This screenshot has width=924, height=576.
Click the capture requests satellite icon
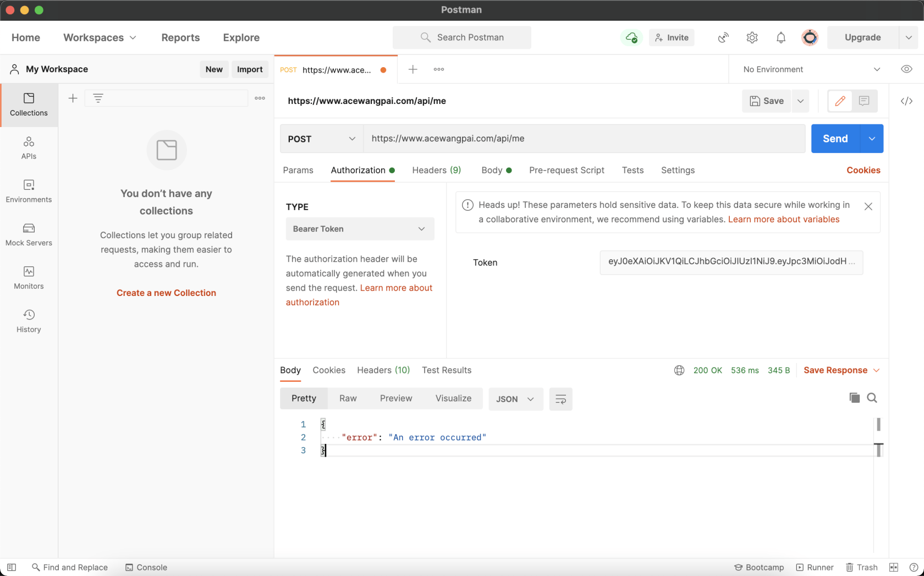(723, 37)
